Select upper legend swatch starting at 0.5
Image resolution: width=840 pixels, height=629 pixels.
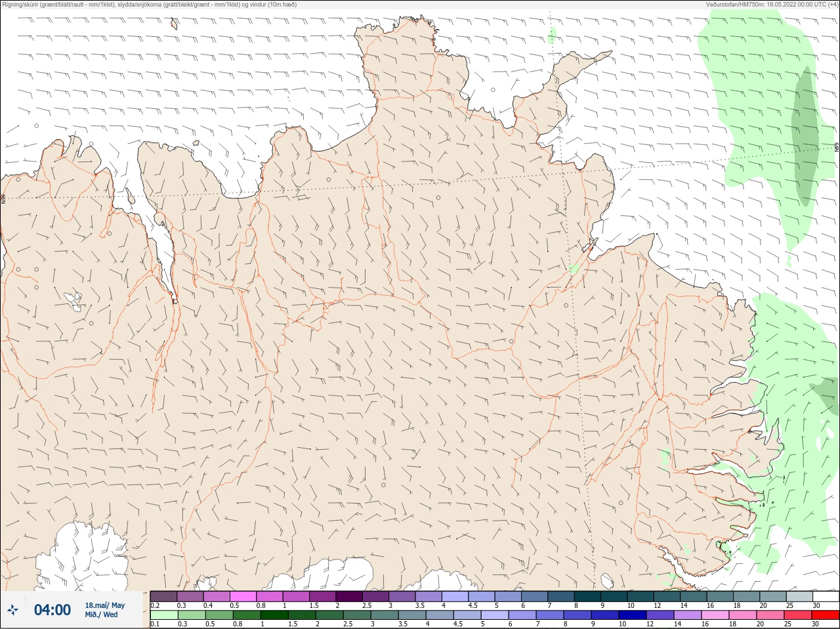[x=243, y=596]
